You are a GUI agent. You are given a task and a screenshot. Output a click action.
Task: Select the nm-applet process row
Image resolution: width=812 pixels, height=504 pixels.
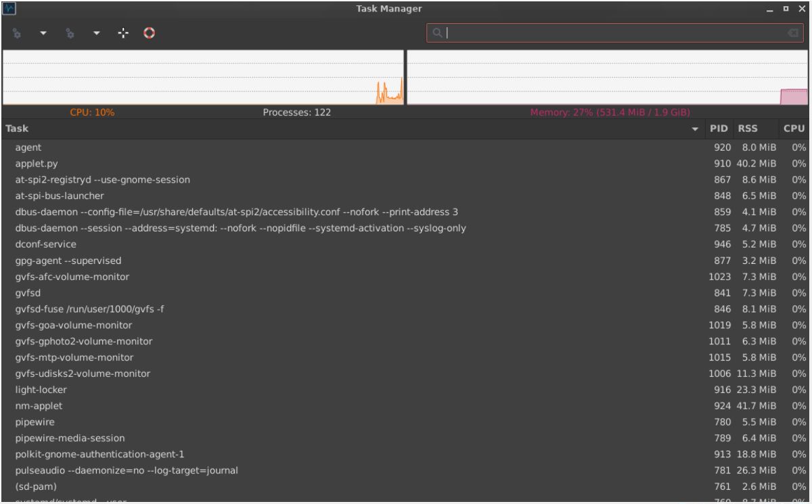point(406,406)
